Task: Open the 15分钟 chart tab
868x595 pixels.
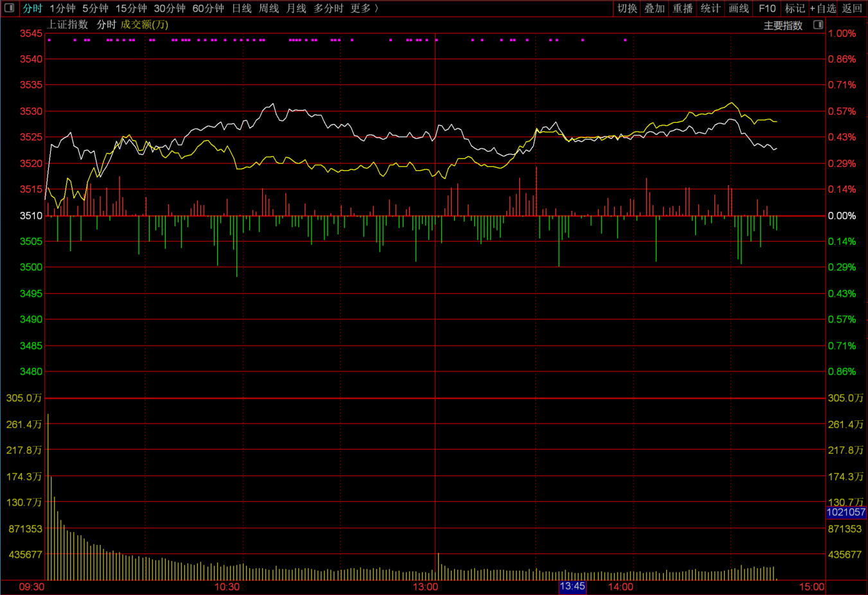Action: pyautogui.click(x=131, y=8)
